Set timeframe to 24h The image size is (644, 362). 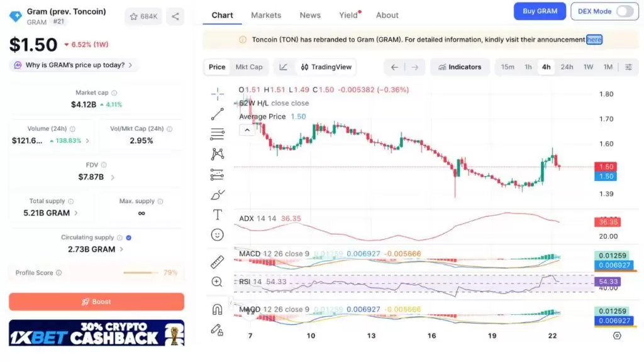point(567,67)
